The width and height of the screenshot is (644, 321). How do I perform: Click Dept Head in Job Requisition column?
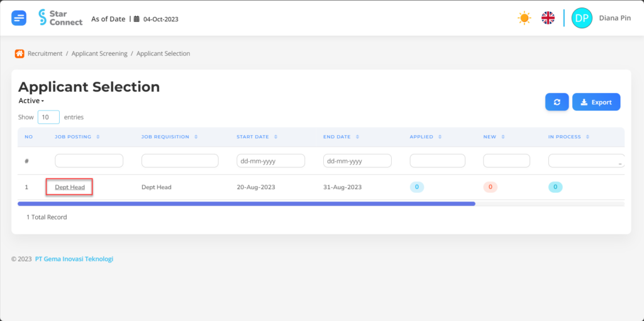click(157, 187)
